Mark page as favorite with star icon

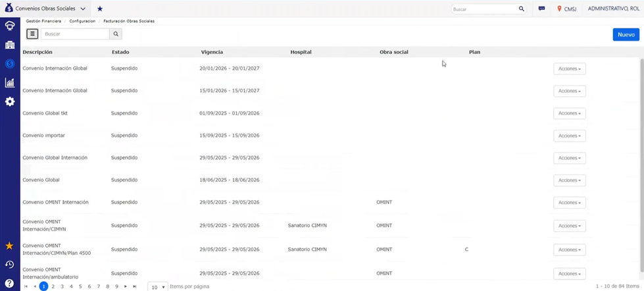pos(100,9)
